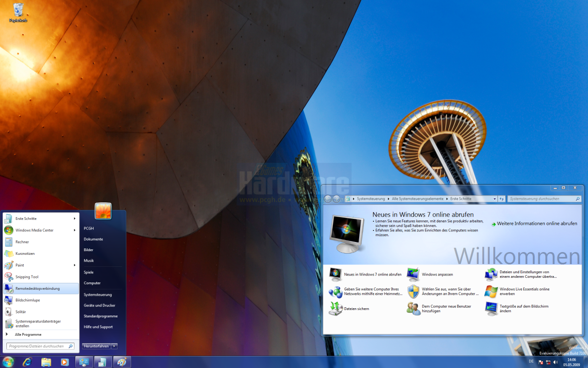The width and height of the screenshot is (588, 368).
Task: Launch Internet Explorer from the taskbar
Action: [x=27, y=362]
